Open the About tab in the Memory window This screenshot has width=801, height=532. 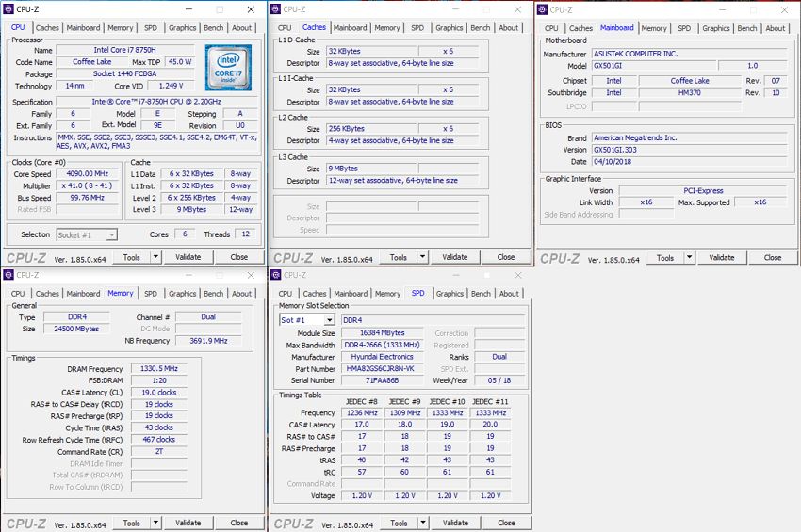click(x=241, y=294)
